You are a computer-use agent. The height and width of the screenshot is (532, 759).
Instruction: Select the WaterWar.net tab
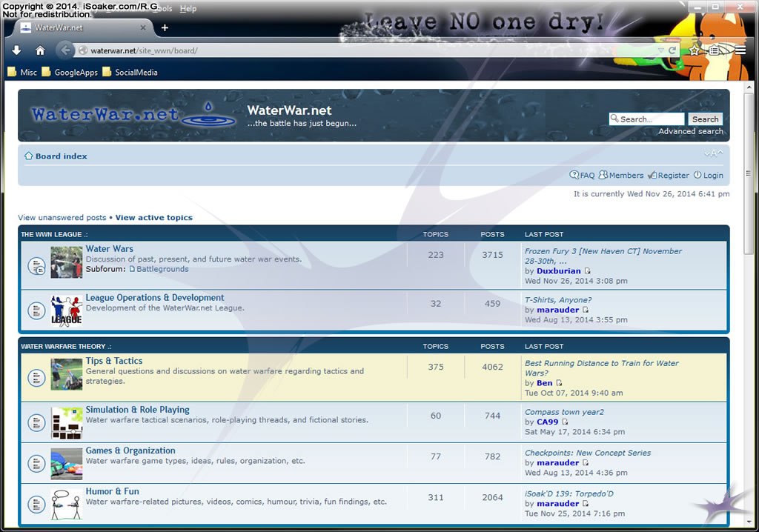(x=82, y=27)
